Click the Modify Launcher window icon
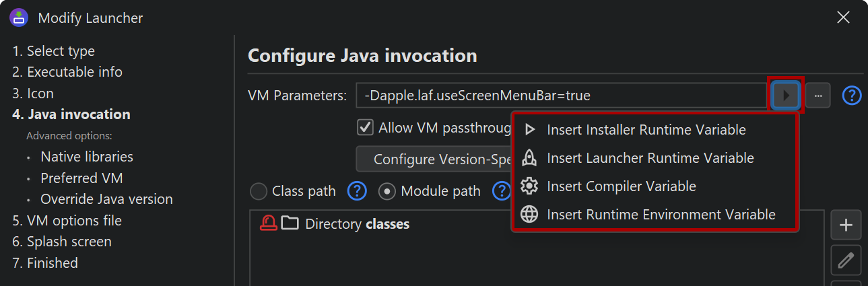Screen dimensions: 868x286 pos(19,17)
